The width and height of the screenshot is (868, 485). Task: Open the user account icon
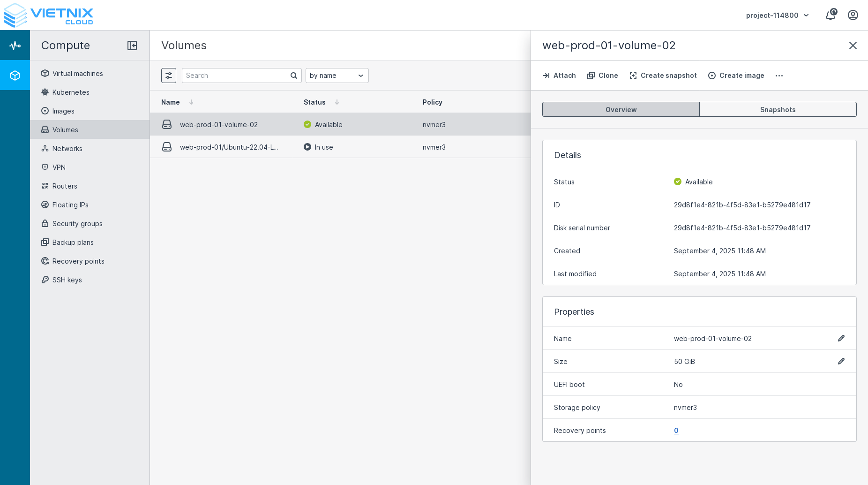point(853,15)
